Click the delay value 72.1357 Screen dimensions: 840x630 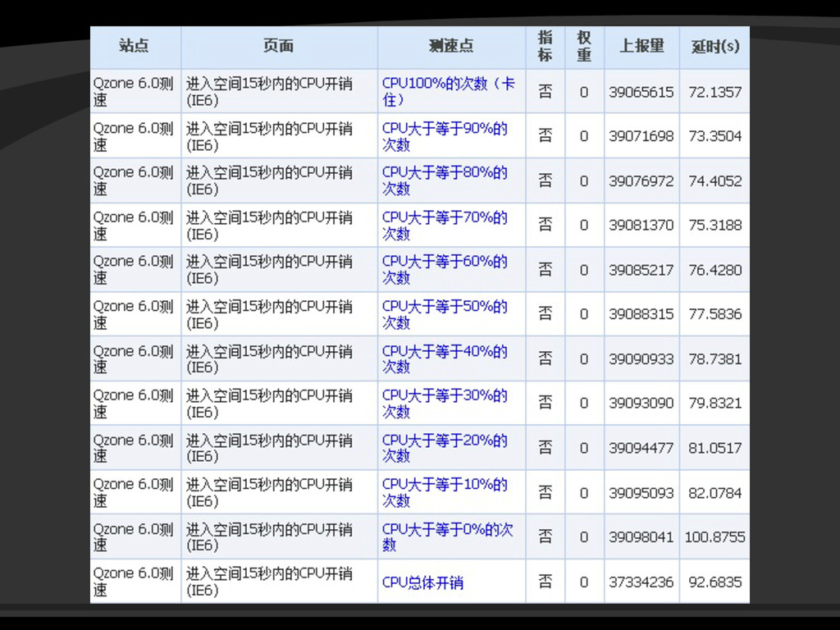pyautogui.click(x=715, y=92)
